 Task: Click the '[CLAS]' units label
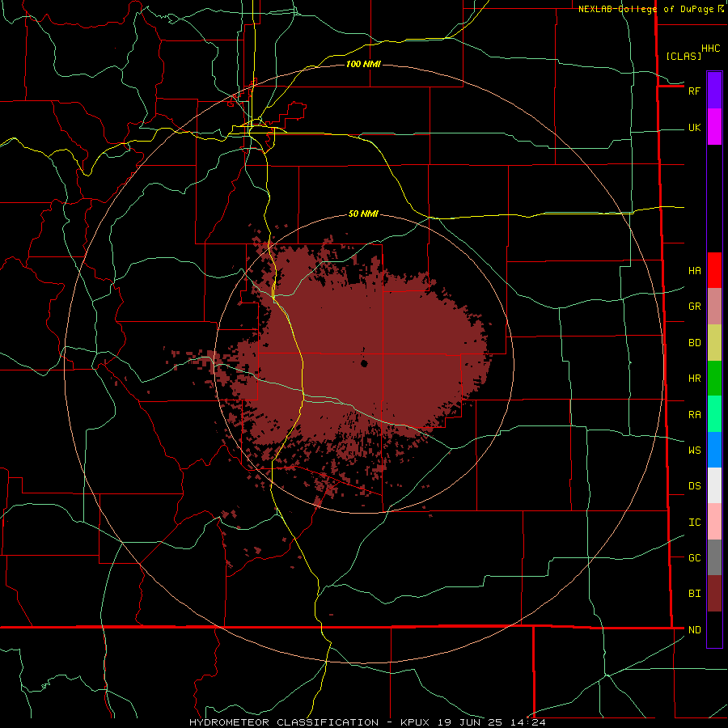[x=684, y=56]
